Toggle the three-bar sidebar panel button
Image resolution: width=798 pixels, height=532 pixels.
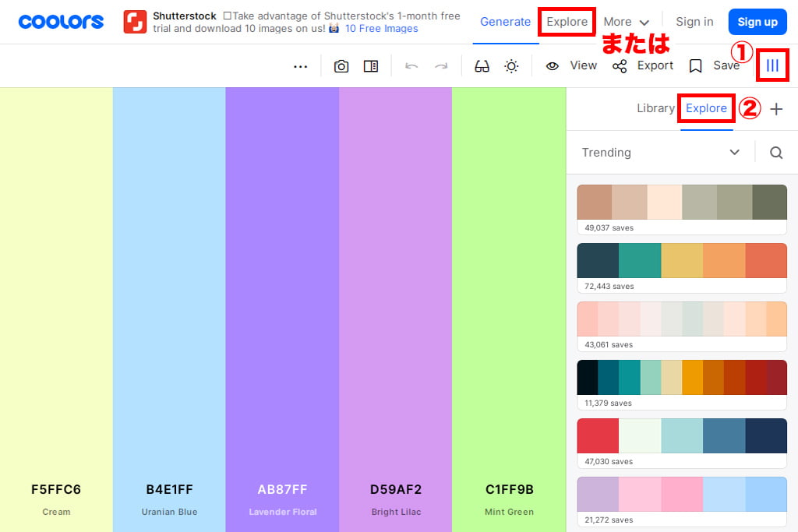(x=772, y=65)
